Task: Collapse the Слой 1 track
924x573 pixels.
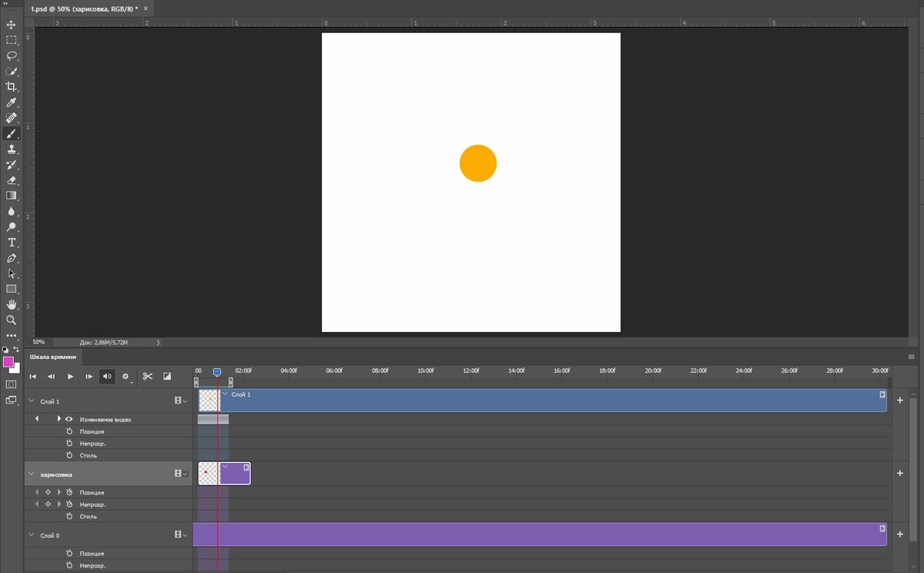Action: click(x=32, y=401)
